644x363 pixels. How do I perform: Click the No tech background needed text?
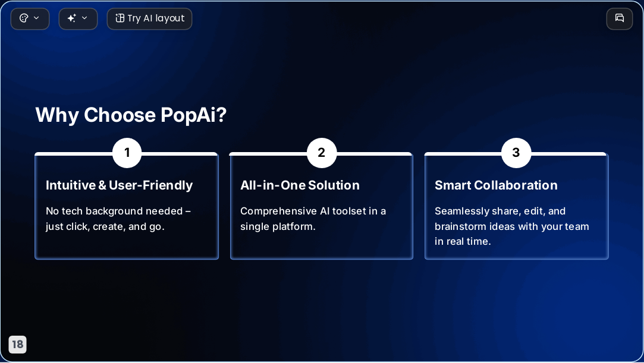pyautogui.click(x=118, y=219)
